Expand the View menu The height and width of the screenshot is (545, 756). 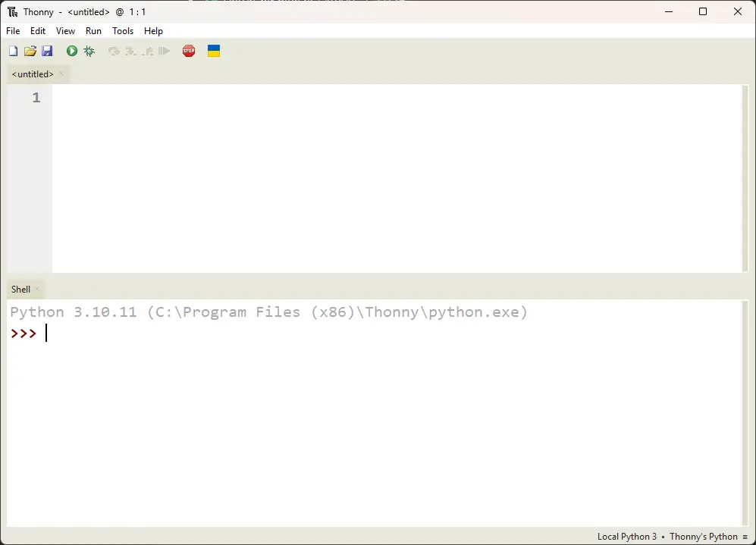coord(66,31)
